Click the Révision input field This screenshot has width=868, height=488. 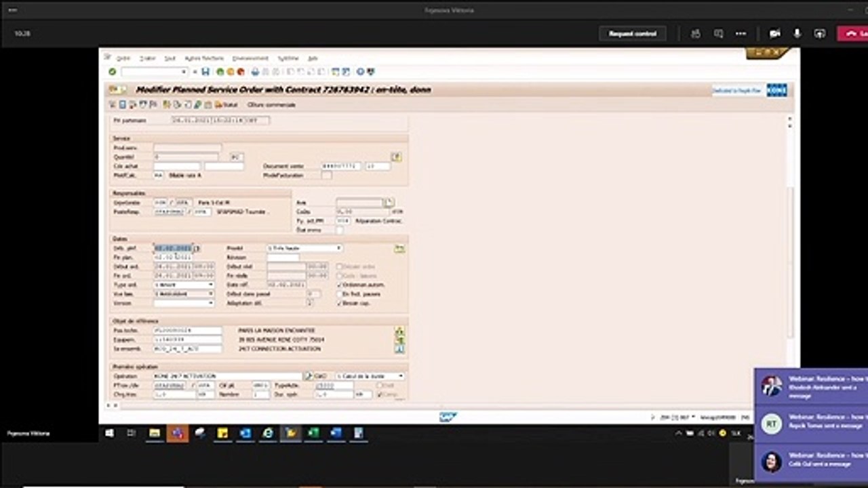tap(283, 258)
